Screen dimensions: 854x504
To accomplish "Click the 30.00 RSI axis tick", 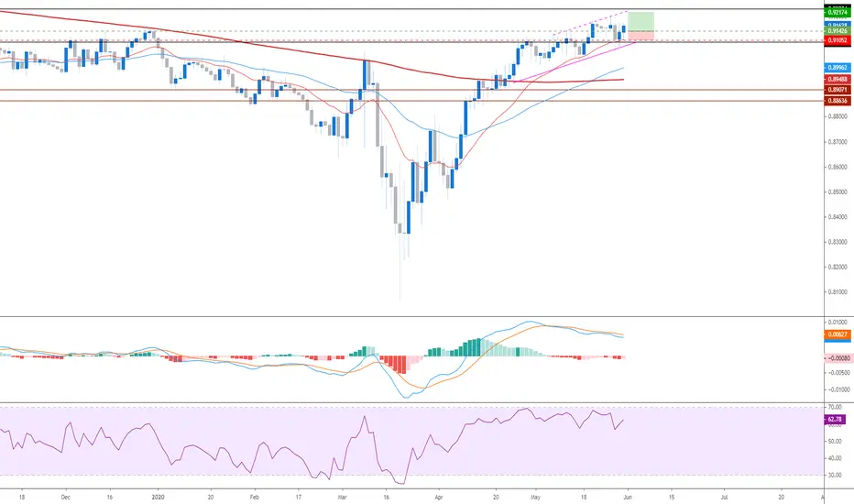I will [x=835, y=475].
